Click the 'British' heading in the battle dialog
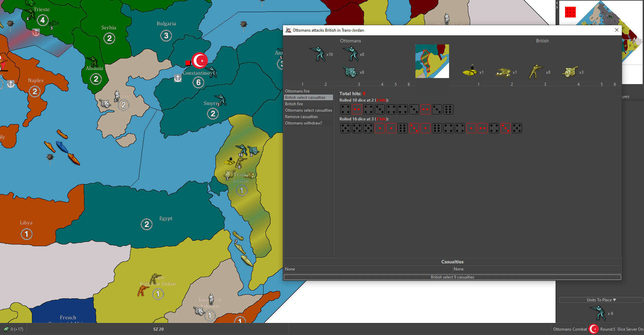The height and width of the screenshot is (335, 644). (542, 41)
